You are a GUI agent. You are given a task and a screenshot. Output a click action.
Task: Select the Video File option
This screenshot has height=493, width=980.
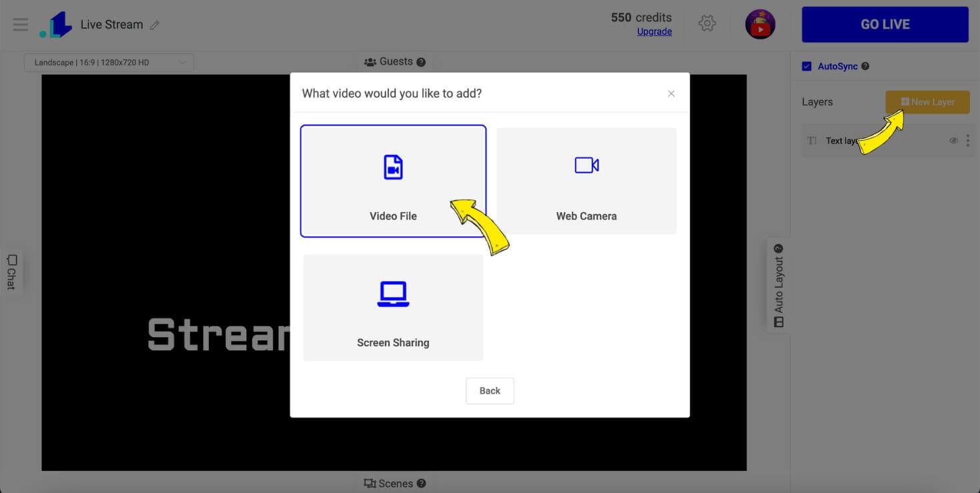[x=393, y=181]
